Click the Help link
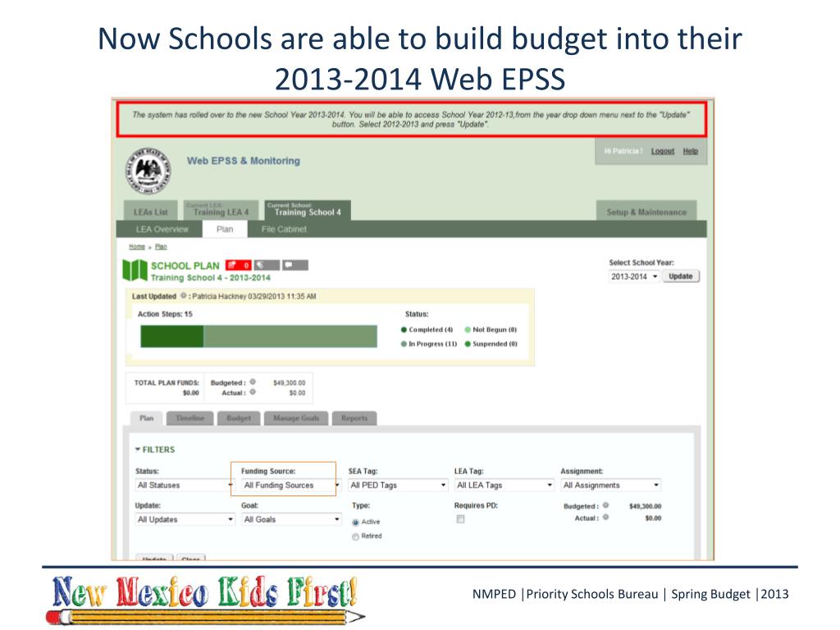This screenshot has width=840, height=630. (x=690, y=152)
